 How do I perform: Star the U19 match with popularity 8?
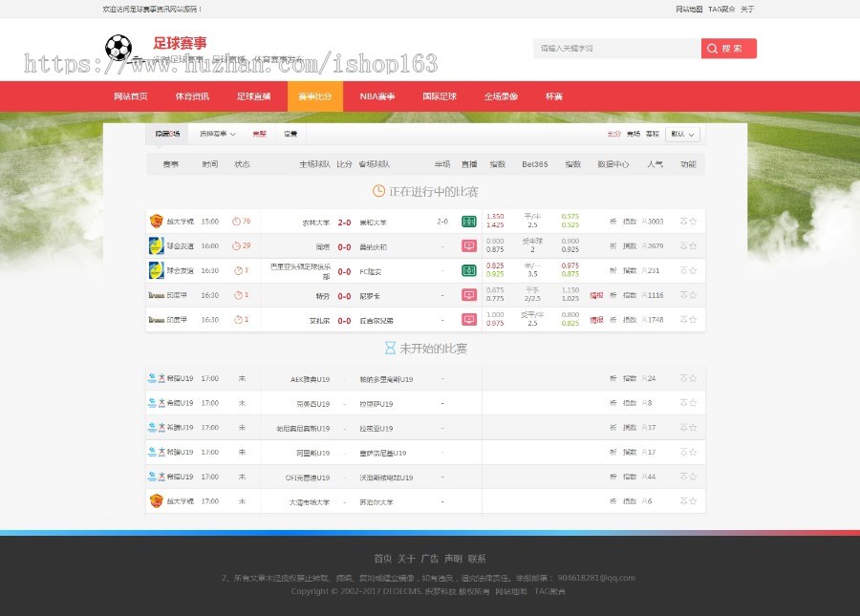click(693, 403)
